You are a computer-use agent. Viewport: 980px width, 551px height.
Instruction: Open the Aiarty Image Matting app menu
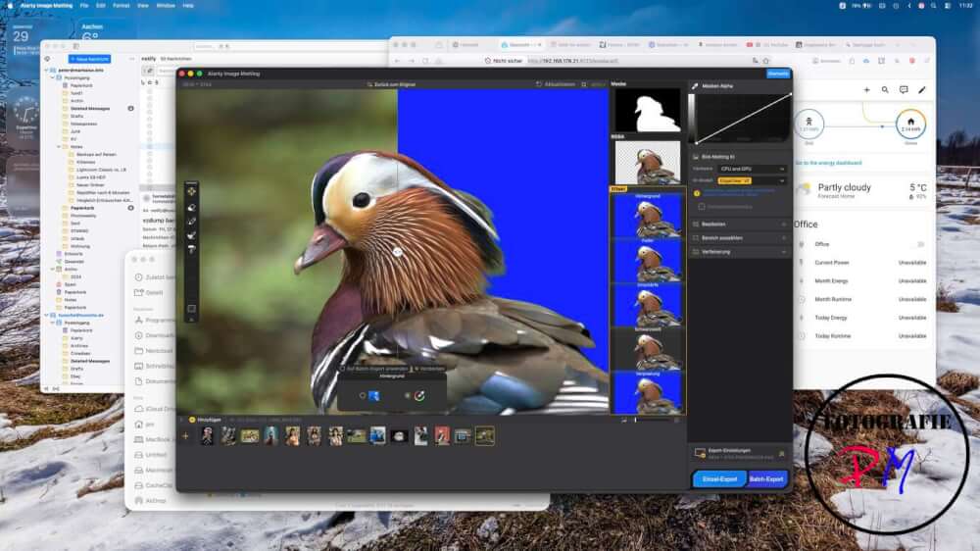coord(46,6)
